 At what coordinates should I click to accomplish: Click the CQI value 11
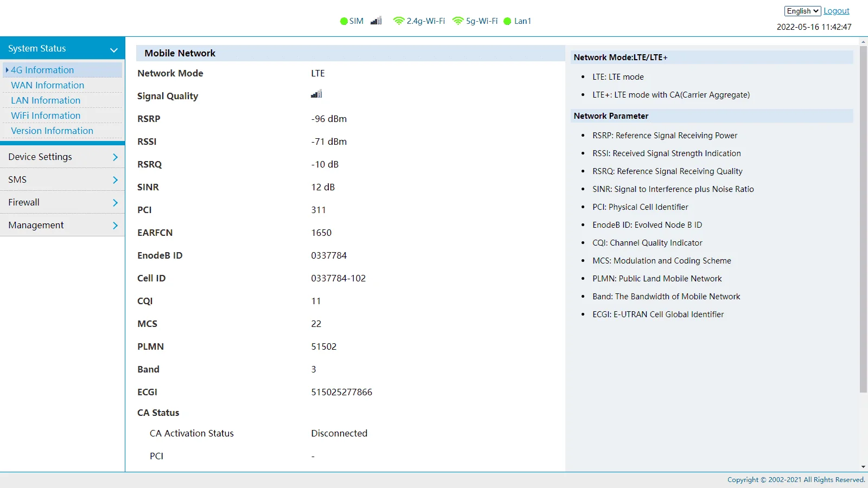316,301
